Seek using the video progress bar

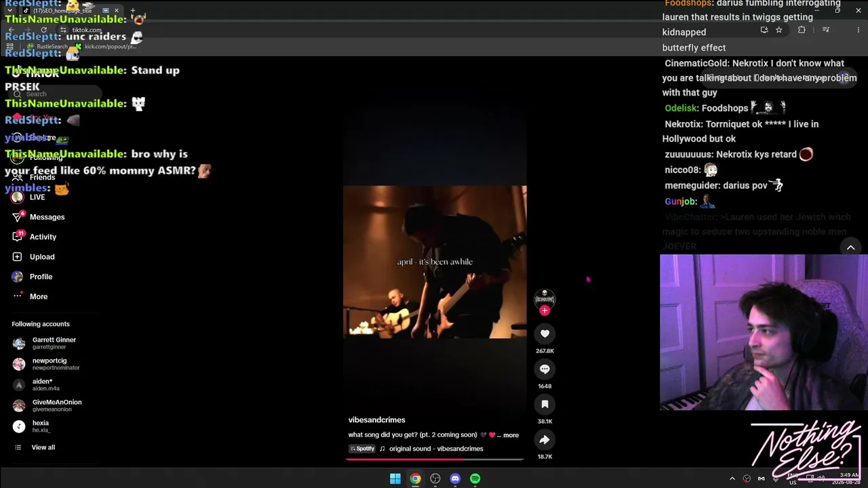point(435,460)
